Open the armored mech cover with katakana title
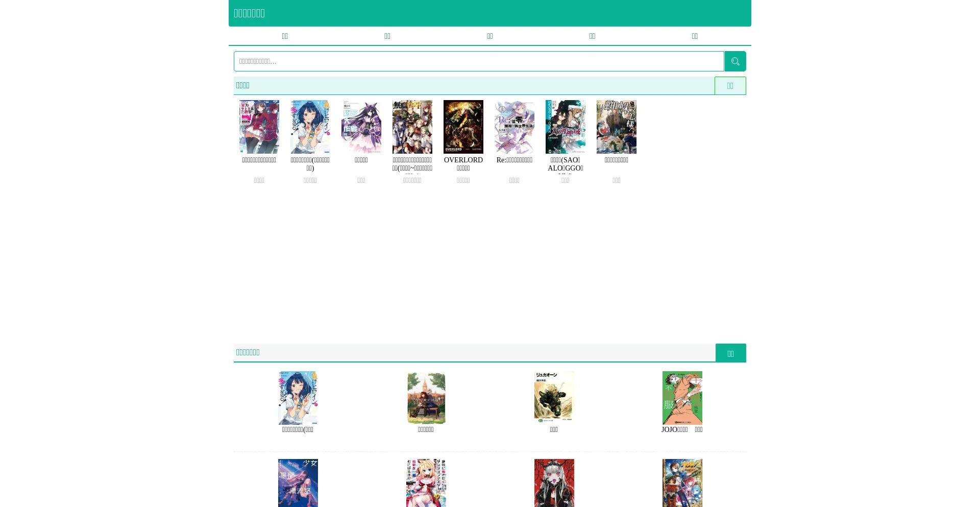The width and height of the screenshot is (980, 507). tap(554, 398)
